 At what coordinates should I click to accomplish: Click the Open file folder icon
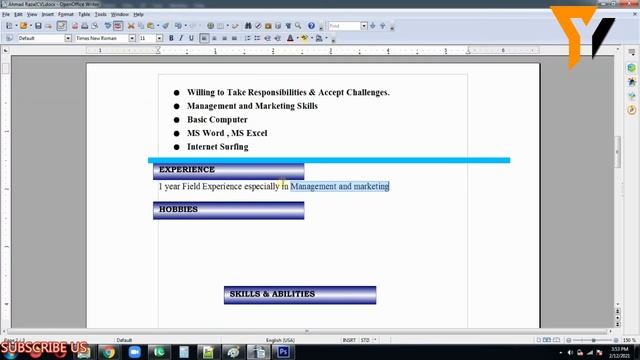point(23,26)
